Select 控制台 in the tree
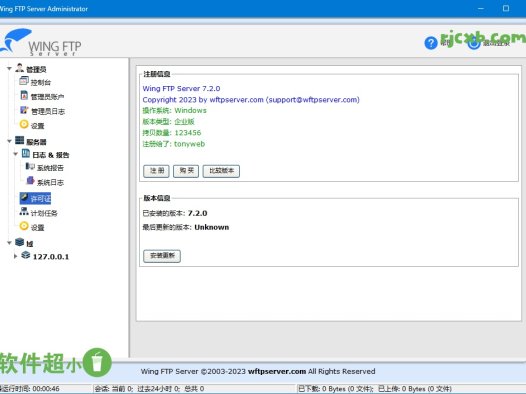Image resolution: width=526 pixels, height=394 pixels. click(41, 82)
